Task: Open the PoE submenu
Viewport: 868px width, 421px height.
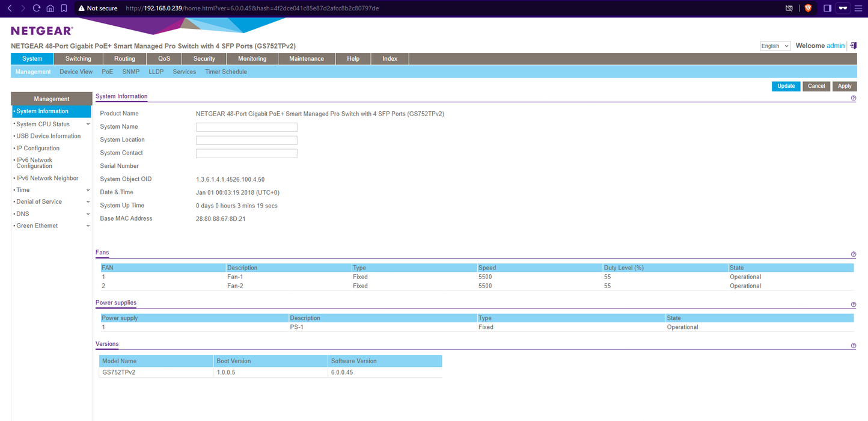Action: point(107,72)
